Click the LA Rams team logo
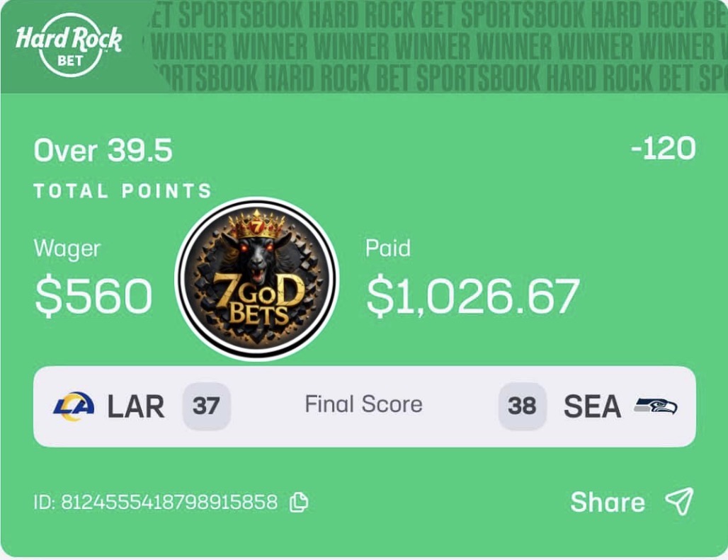728x560 pixels. [x=74, y=406]
